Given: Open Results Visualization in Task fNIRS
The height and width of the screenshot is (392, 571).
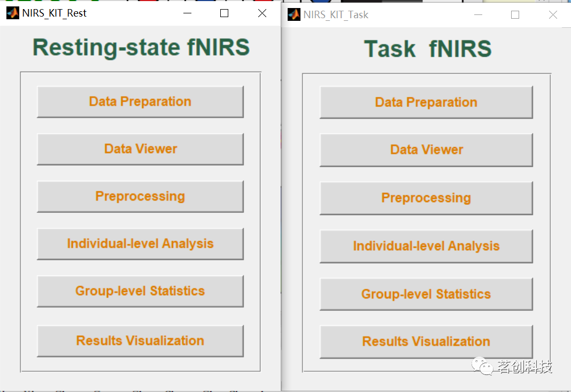Looking at the screenshot, I should tap(426, 341).
